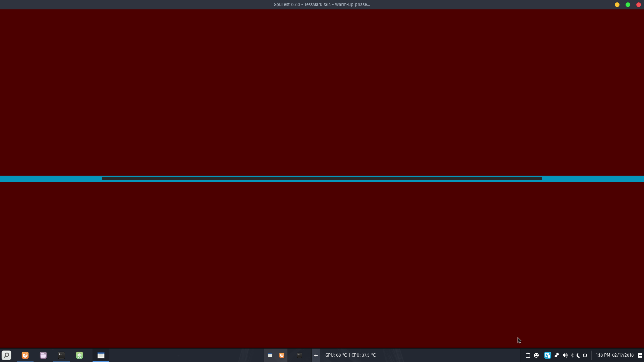644x362 pixels.
Task: Open the search launcher in the panel
Action: [6, 355]
